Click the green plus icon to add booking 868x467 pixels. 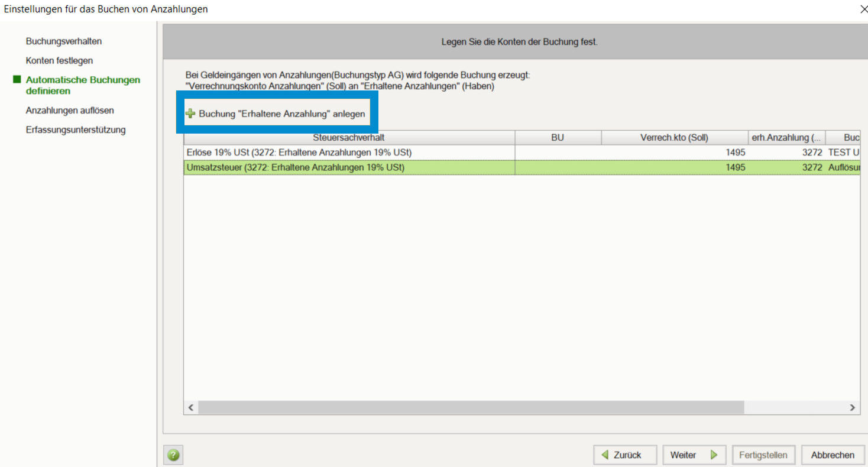(x=190, y=113)
